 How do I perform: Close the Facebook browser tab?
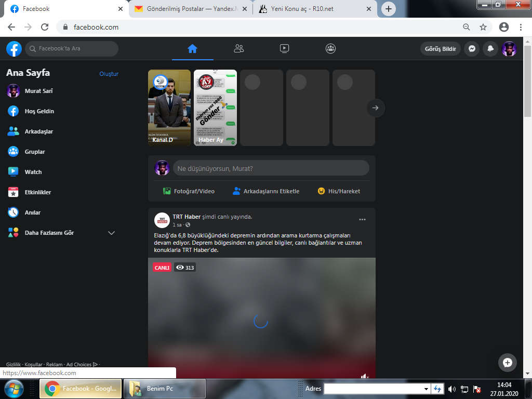coord(120,9)
